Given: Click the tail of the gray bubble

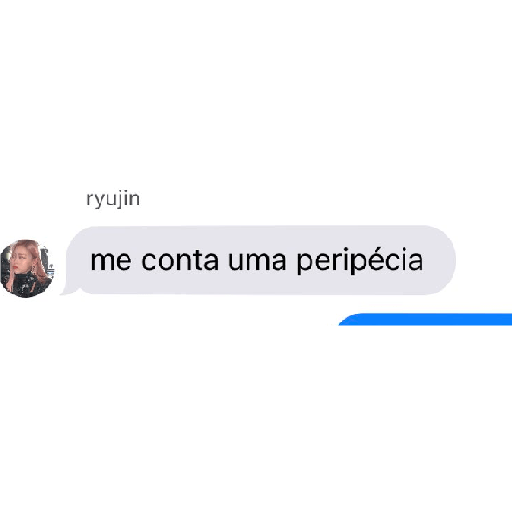Looking at the screenshot, I should click(x=69, y=291).
